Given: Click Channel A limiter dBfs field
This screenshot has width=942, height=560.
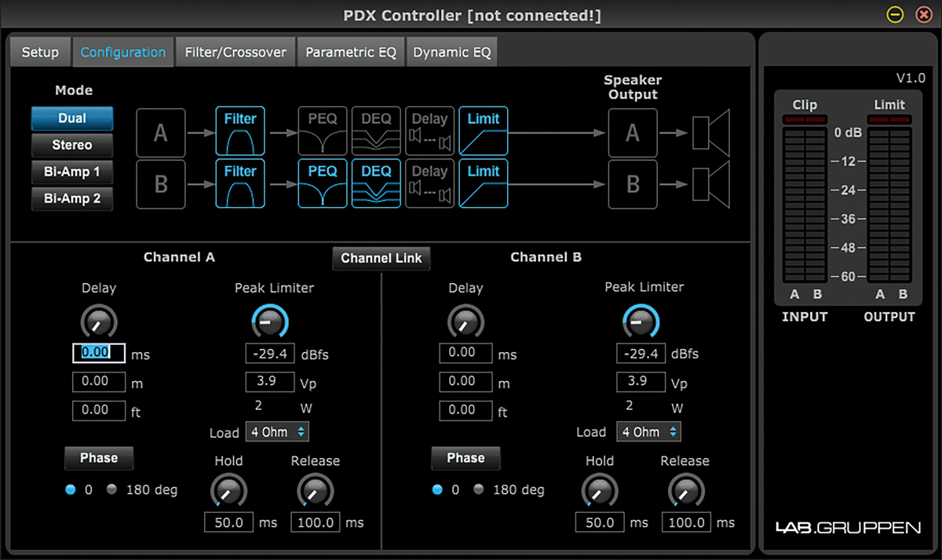Looking at the screenshot, I should (x=270, y=354).
